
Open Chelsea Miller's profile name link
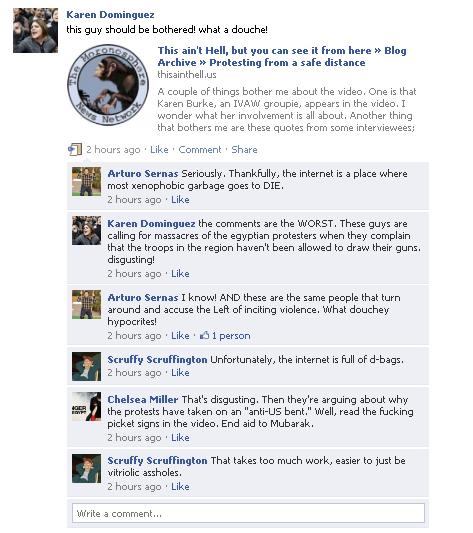point(143,399)
